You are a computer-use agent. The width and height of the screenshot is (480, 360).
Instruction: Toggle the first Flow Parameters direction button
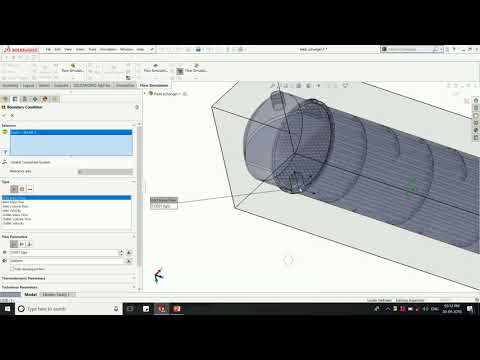tap(14, 244)
